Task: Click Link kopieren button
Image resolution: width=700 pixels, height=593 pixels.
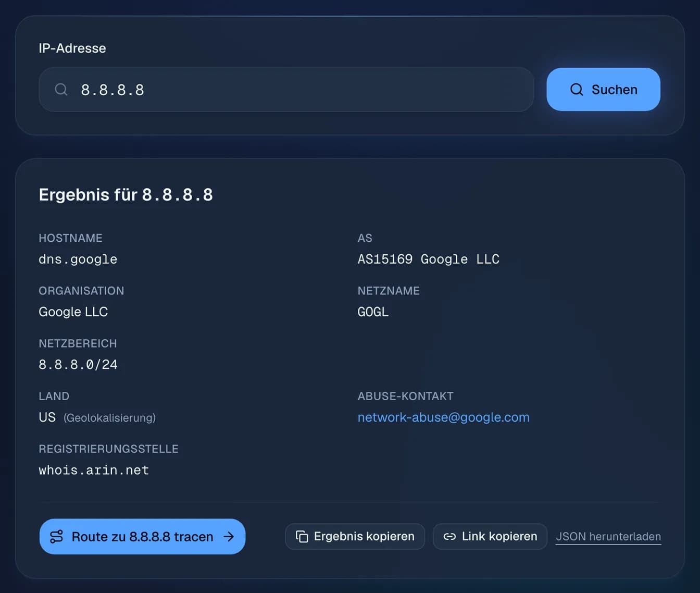Action: (x=490, y=536)
